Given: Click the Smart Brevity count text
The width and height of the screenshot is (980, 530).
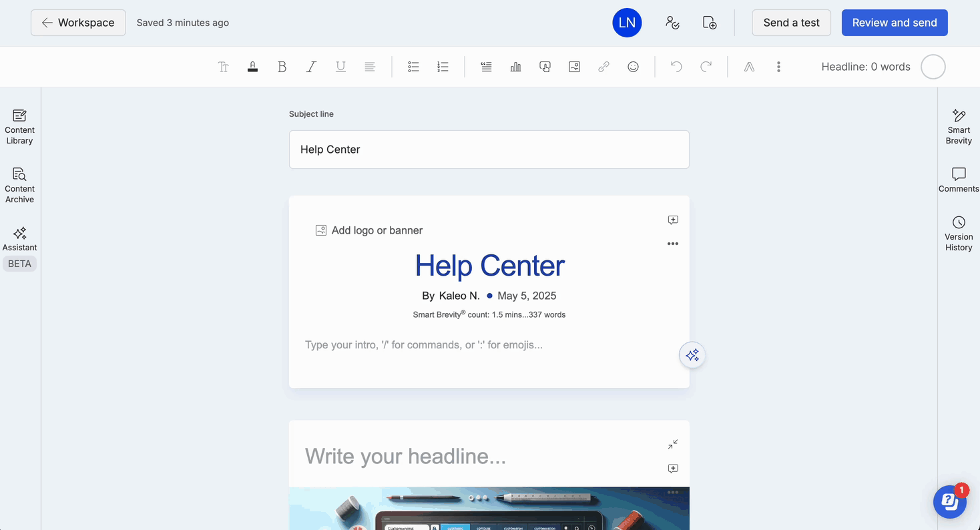Looking at the screenshot, I should click(489, 314).
